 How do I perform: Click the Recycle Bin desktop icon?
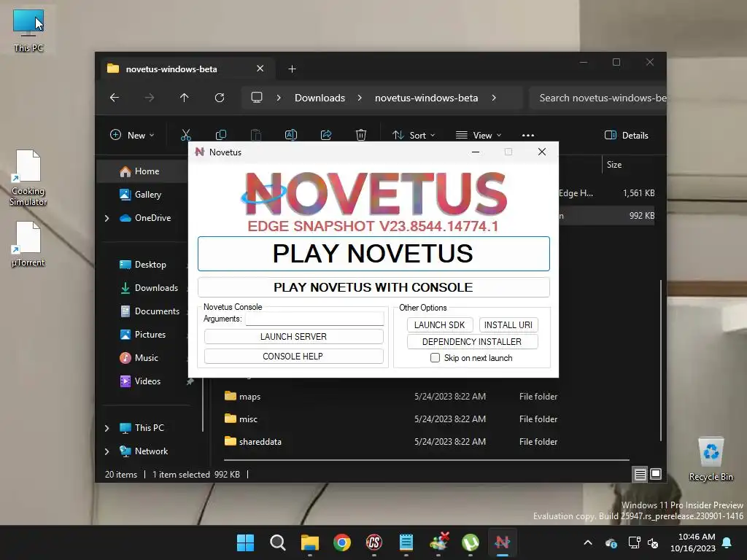[x=711, y=459]
